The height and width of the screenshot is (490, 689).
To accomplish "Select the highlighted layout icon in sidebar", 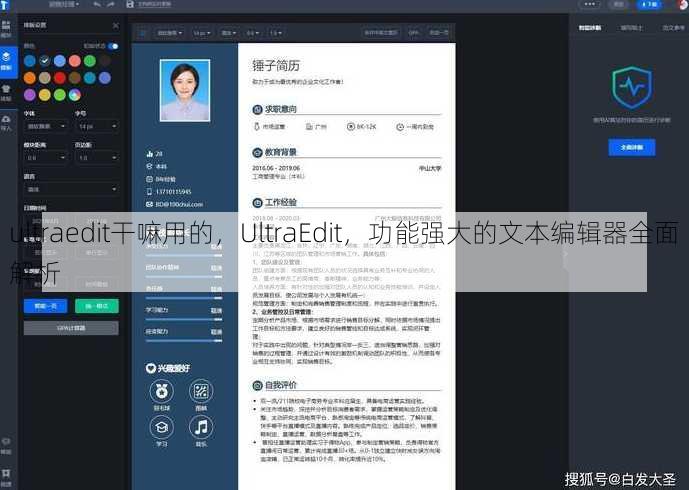I will [6, 61].
